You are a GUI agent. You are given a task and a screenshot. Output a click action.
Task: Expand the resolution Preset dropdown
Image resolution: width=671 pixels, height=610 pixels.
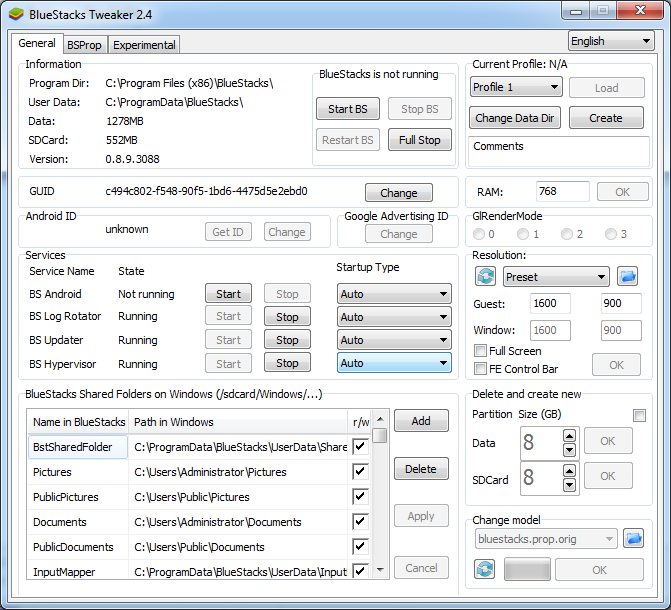[556, 277]
